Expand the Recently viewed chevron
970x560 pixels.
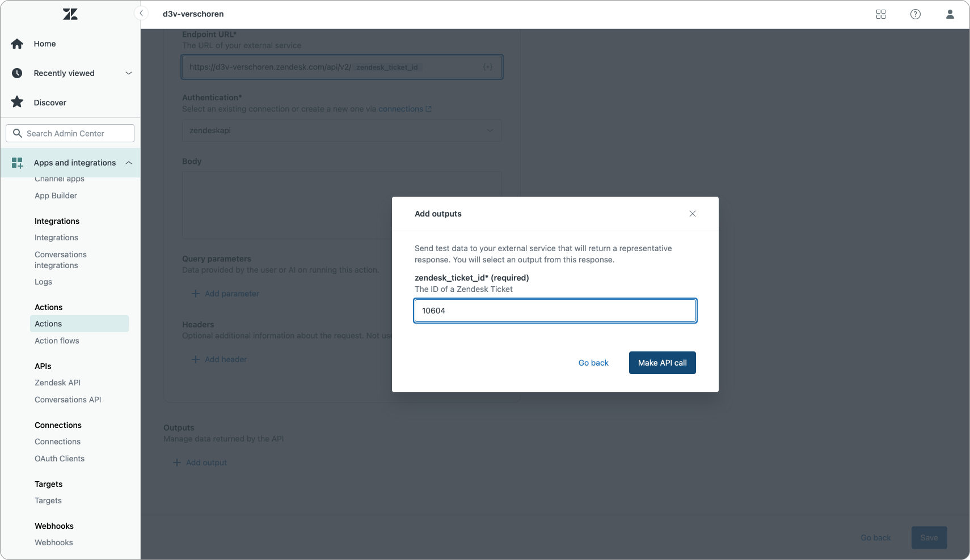[x=129, y=73]
